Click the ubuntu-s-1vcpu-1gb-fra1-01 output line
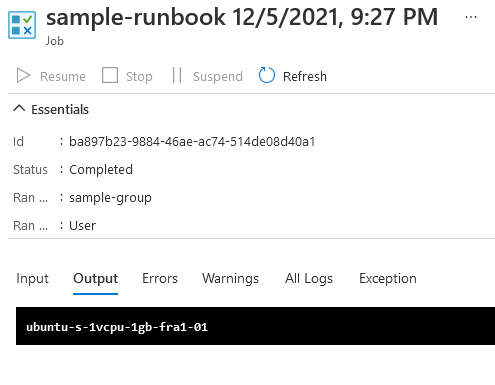This screenshot has width=495, height=385. tap(117, 327)
